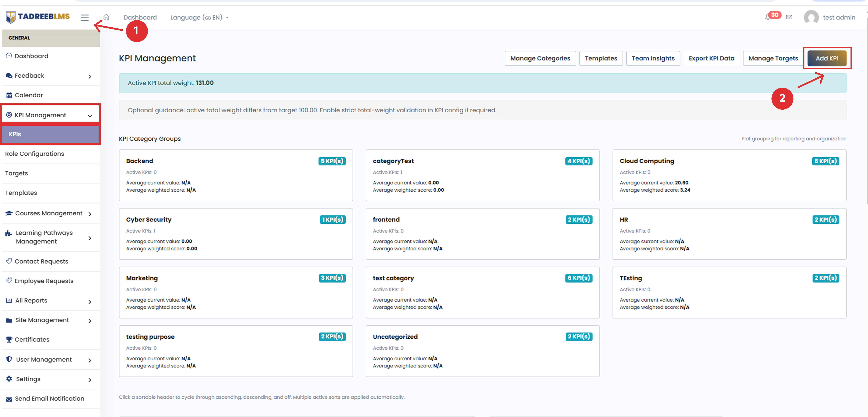Screen dimensions: 868x417
Task: Open Contact Requests menu item
Action: 51,261
